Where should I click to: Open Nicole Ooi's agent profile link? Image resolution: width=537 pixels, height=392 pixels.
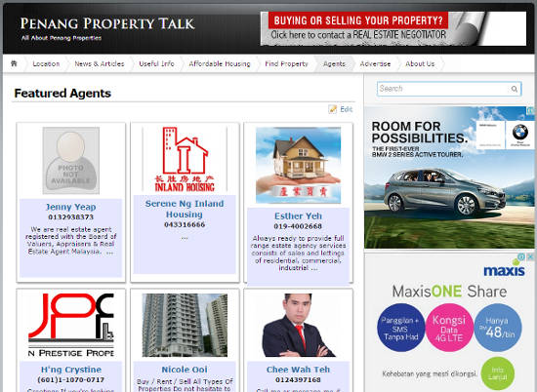[x=185, y=370]
